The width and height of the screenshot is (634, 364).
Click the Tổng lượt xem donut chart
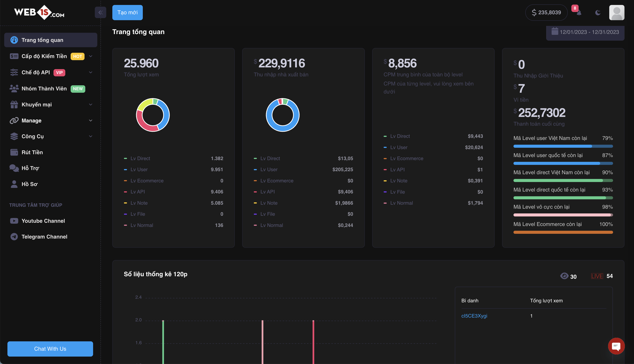coord(153,115)
